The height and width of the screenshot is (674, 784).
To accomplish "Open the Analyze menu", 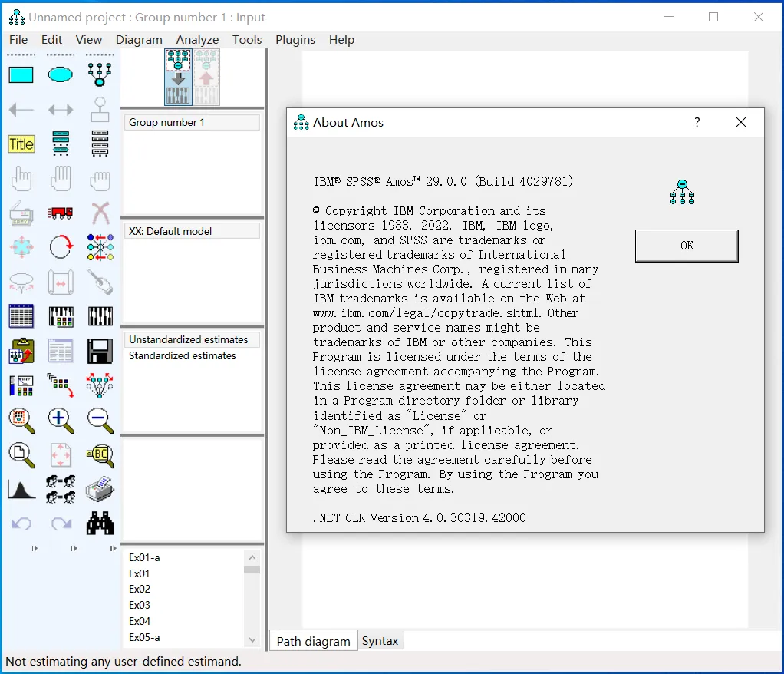I will pos(197,39).
